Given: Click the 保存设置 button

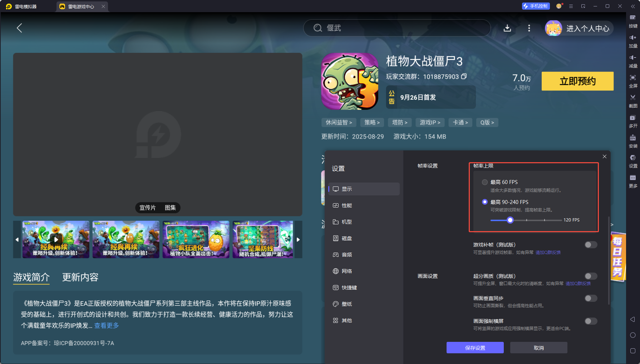Looking at the screenshot, I should [475, 348].
